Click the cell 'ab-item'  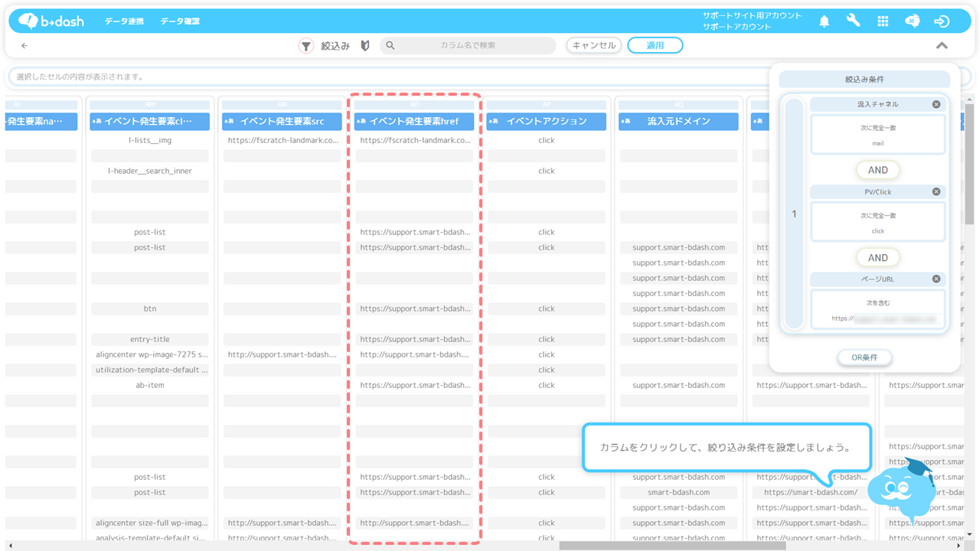point(149,385)
